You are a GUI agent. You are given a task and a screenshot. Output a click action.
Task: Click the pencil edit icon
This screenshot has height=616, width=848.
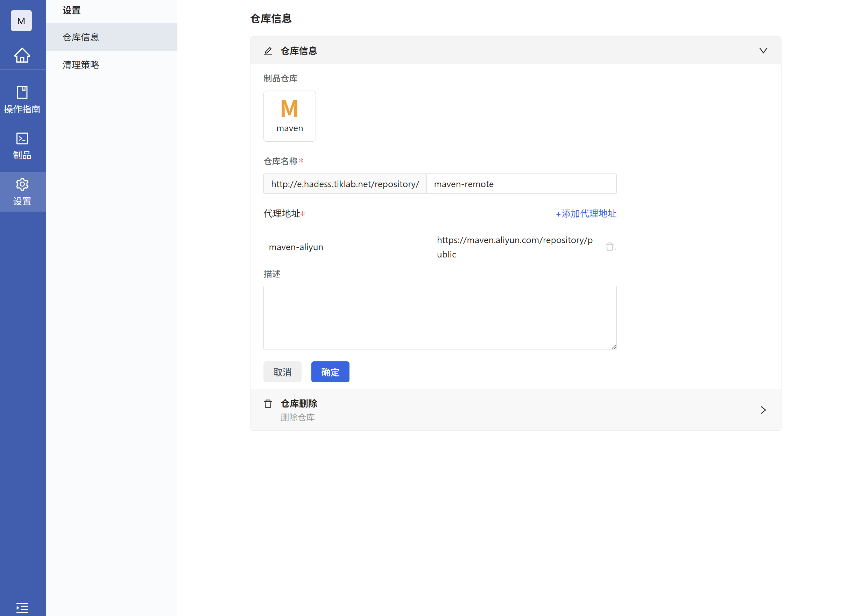268,51
